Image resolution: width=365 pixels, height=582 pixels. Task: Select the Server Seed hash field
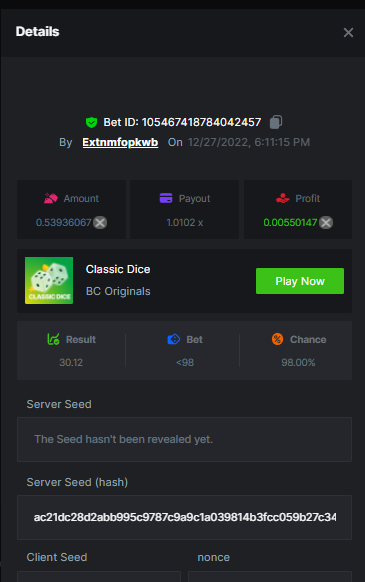[185, 517]
